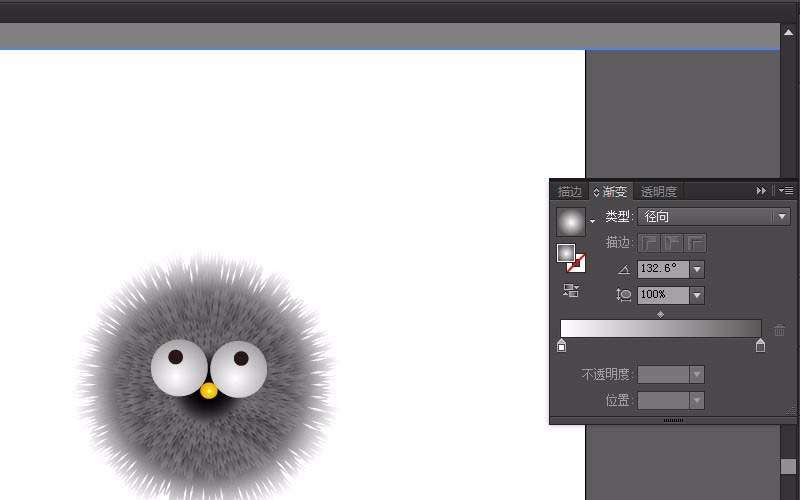Click the aspect ratio field showing 100%
The height and width of the screenshot is (500, 800).
pyautogui.click(x=663, y=295)
